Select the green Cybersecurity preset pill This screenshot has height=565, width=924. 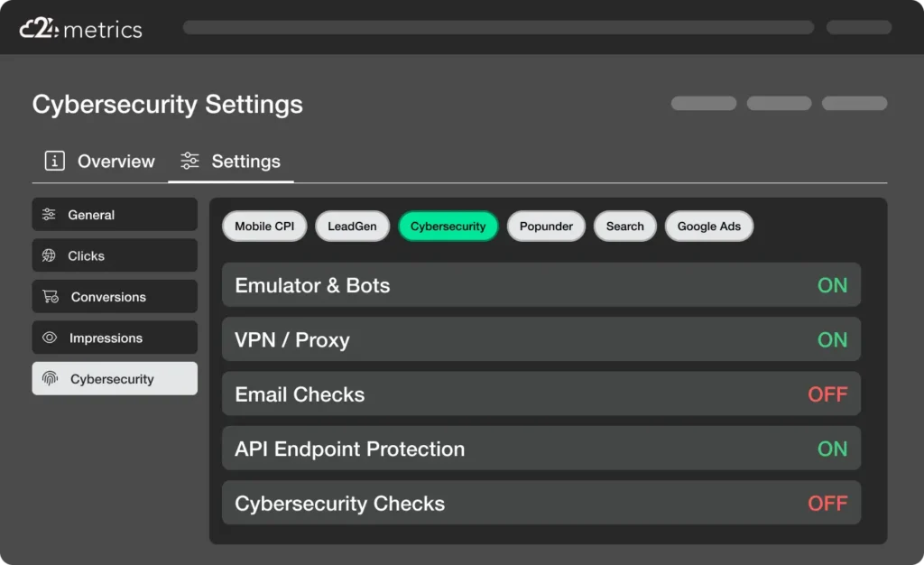(x=448, y=227)
